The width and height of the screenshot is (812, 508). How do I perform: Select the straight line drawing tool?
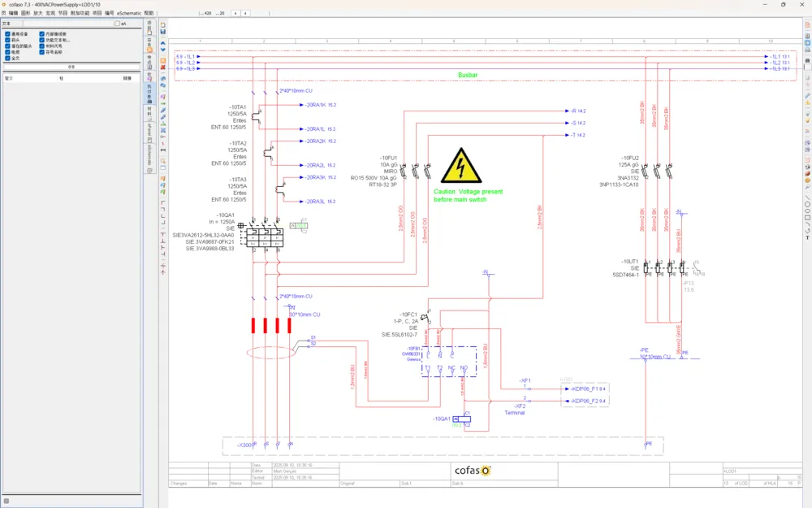[x=807, y=198]
